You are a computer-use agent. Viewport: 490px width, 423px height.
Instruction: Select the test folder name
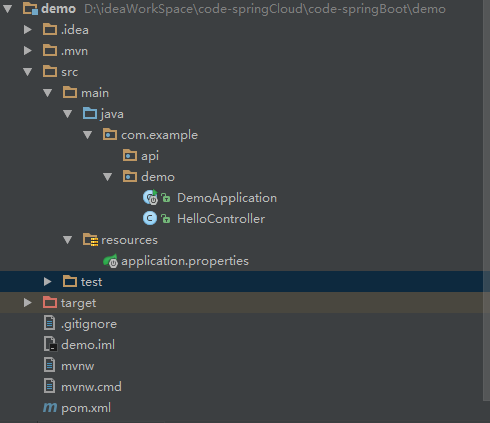91,282
